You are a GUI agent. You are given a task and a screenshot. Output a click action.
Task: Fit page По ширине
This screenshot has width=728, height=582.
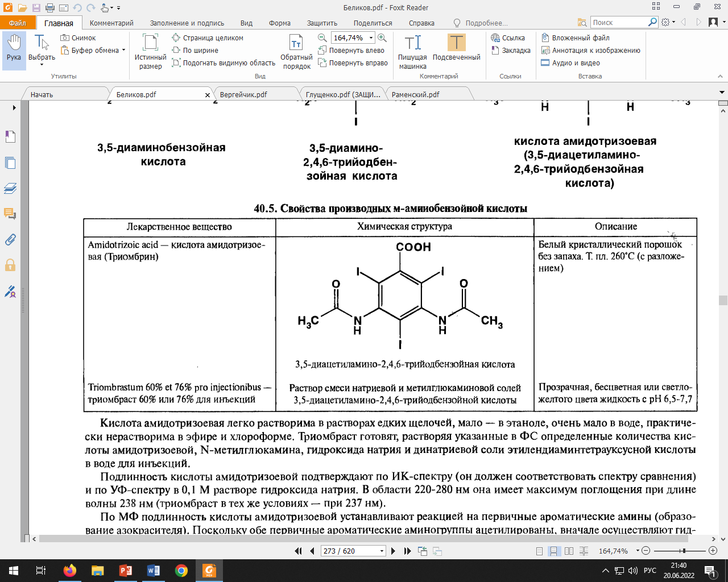(x=195, y=51)
